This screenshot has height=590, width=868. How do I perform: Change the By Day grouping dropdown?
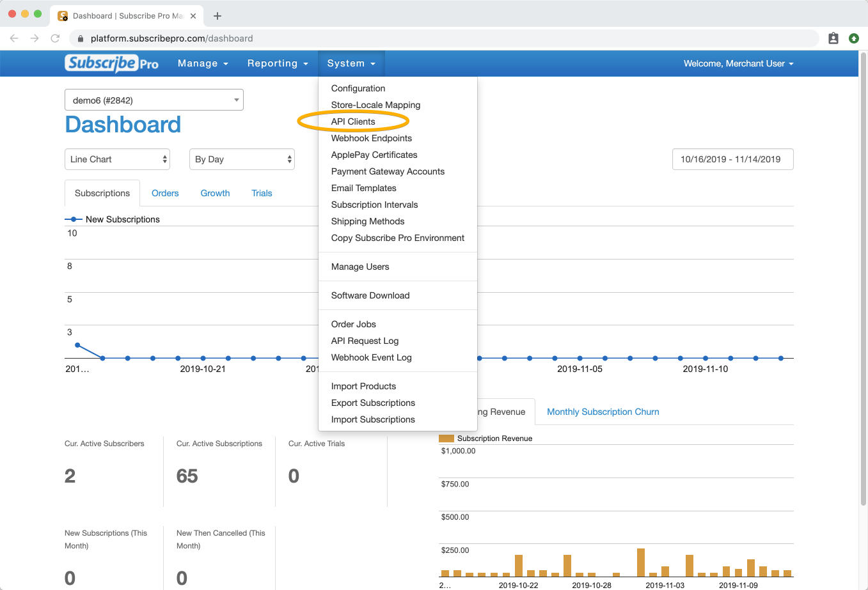(242, 159)
